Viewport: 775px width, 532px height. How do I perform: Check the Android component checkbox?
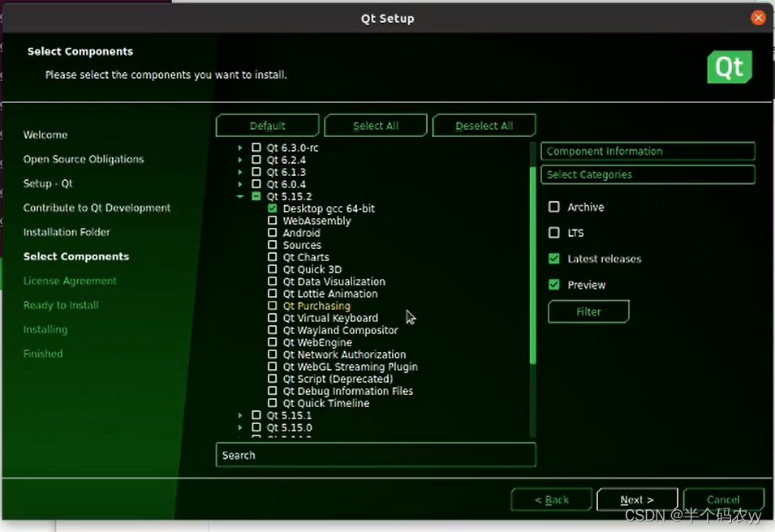pos(273,233)
